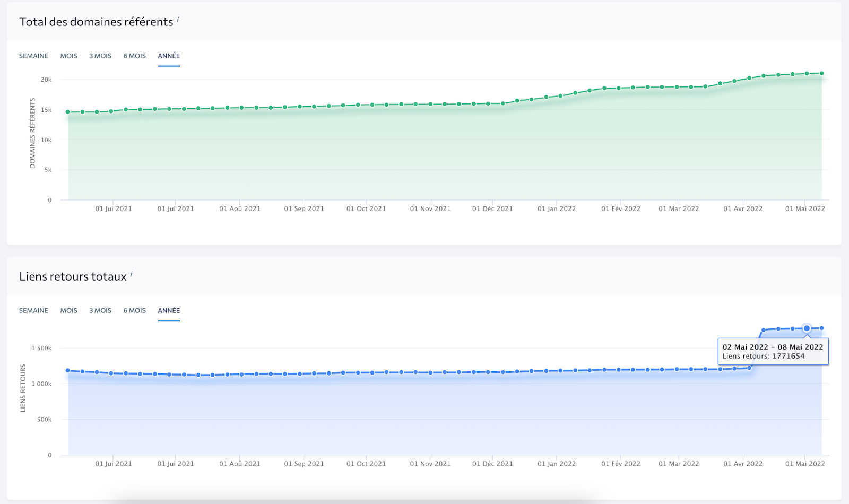
Task: Click the 500k axis label
Action: [x=44, y=419]
